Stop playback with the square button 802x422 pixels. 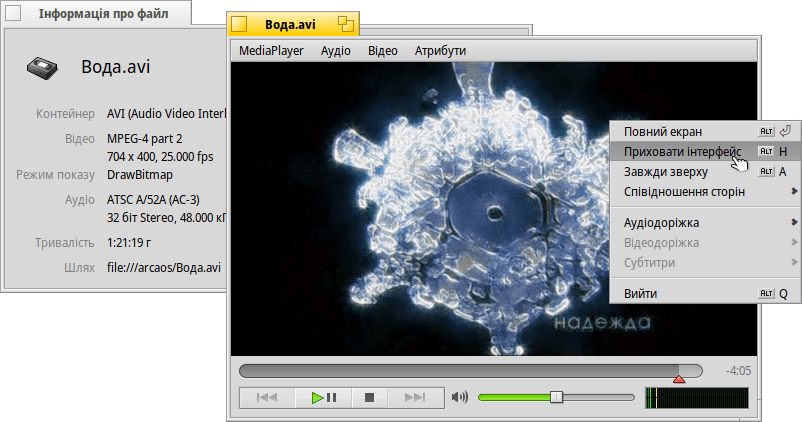(369, 397)
